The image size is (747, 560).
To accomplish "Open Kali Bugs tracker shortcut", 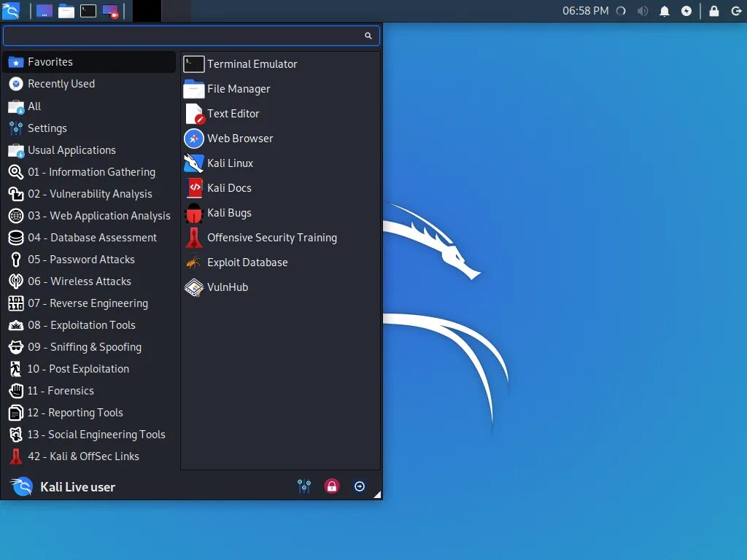I will coord(281,212).
